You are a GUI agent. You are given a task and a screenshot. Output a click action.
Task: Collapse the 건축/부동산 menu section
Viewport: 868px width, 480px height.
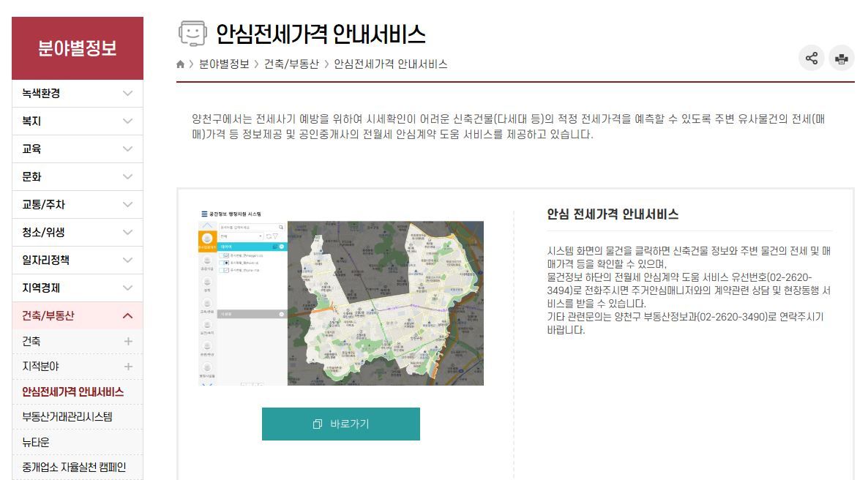coord(127,316)
